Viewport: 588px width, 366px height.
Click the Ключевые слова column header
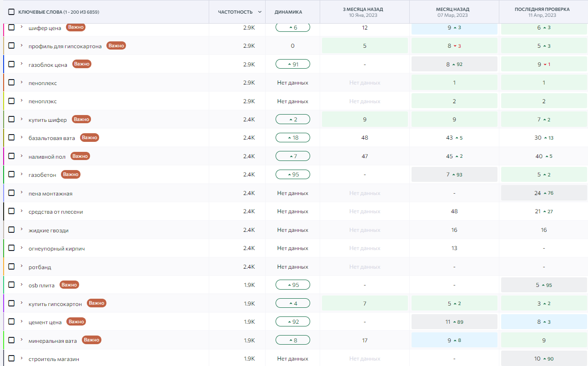(x=59, y=12)
